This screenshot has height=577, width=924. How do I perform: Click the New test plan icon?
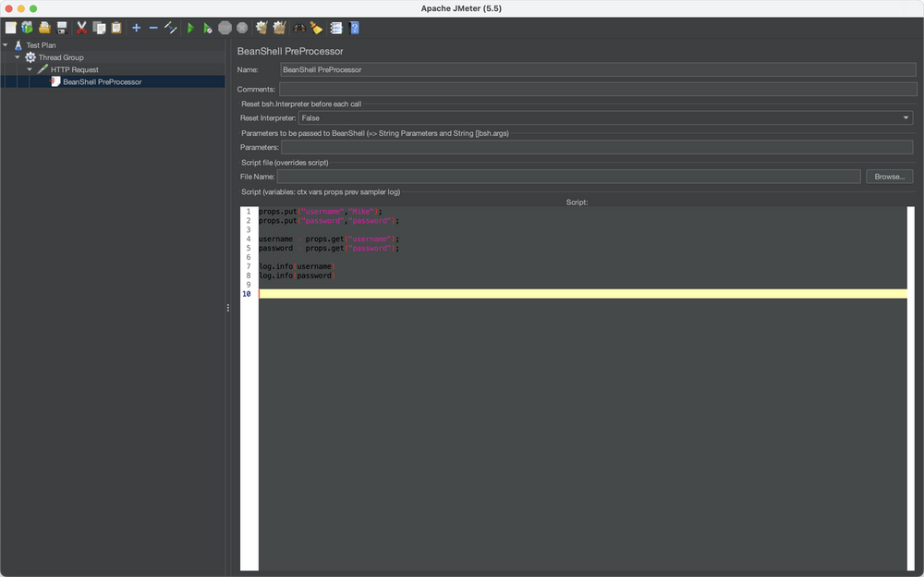coord(10,28)
